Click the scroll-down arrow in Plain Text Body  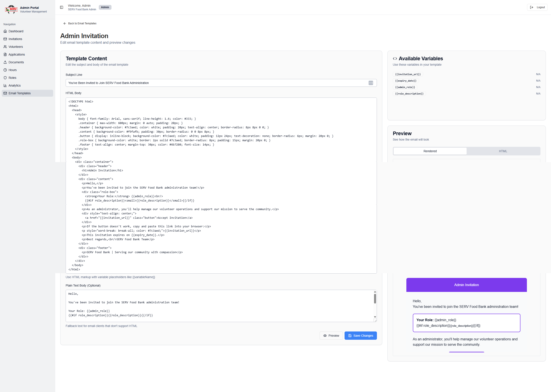pyautogui.click(x=375, y=317)
